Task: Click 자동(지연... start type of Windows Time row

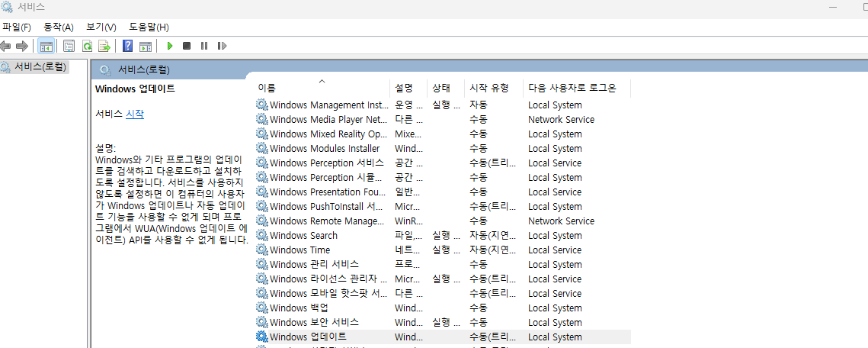Action: [492, 250]
